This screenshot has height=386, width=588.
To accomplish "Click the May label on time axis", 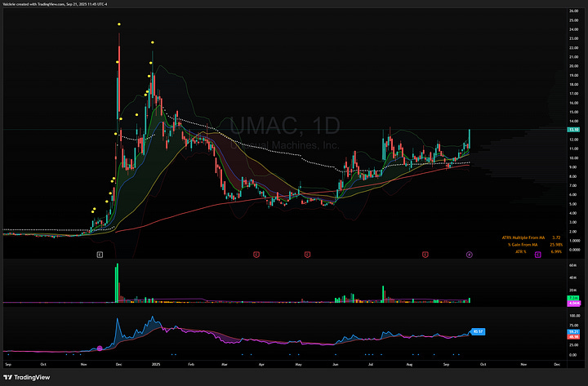I will pos(299,364).
